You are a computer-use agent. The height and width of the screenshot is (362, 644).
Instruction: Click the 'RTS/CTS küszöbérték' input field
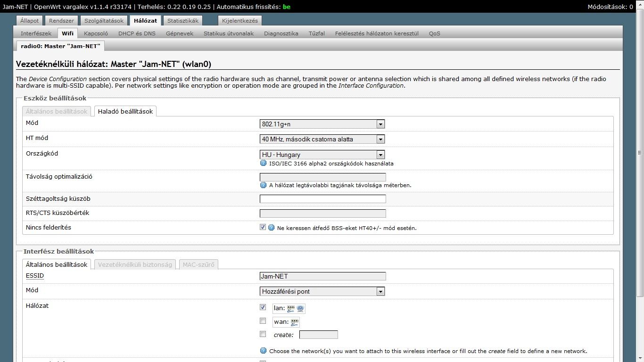pyautogui.click(x=322, y=213)
